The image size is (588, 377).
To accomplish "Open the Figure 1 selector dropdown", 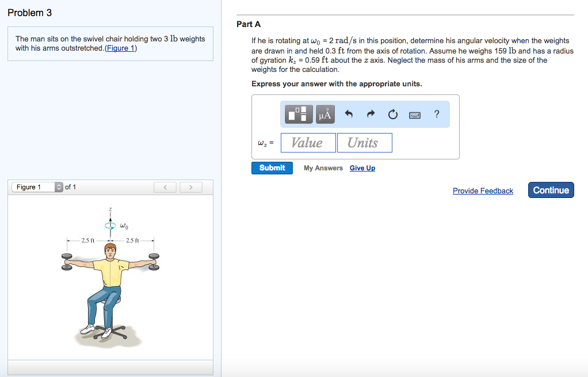I will point(37,187).
